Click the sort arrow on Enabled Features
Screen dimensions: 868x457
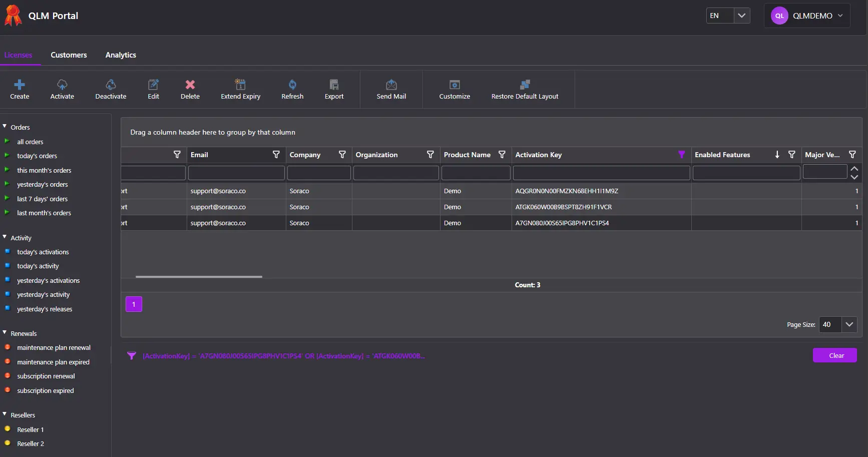click(777, 155)
